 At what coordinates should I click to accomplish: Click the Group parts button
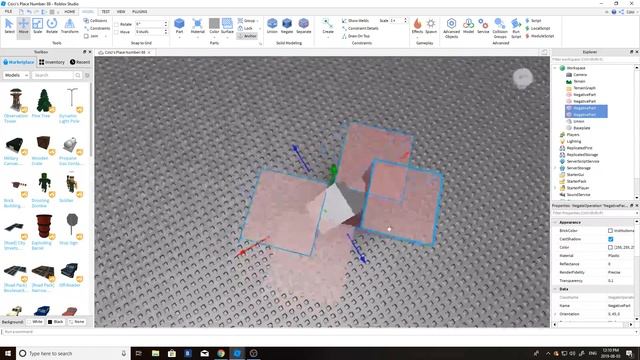[247, 20]
